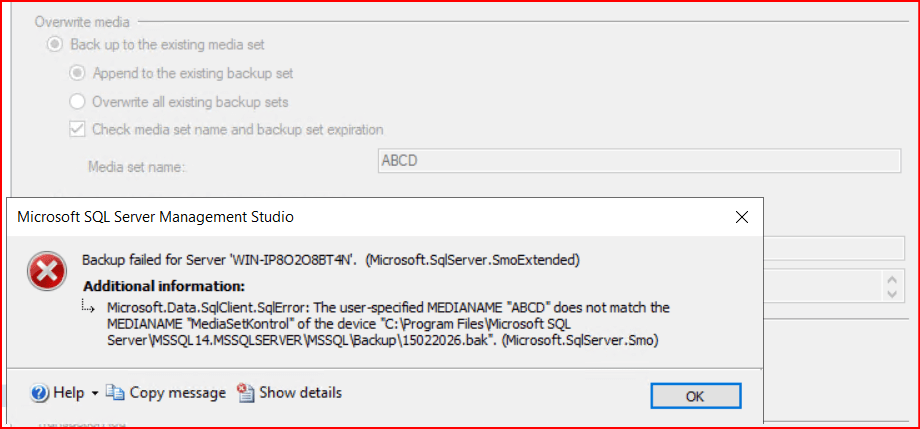Click the Show details clipboard icon

[x=246, y=393]
